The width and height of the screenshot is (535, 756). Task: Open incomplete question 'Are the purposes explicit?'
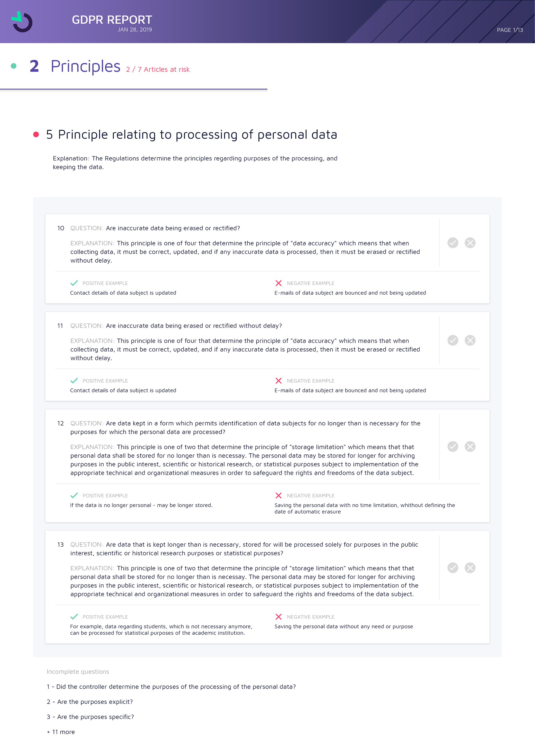[x=90, y=702]
